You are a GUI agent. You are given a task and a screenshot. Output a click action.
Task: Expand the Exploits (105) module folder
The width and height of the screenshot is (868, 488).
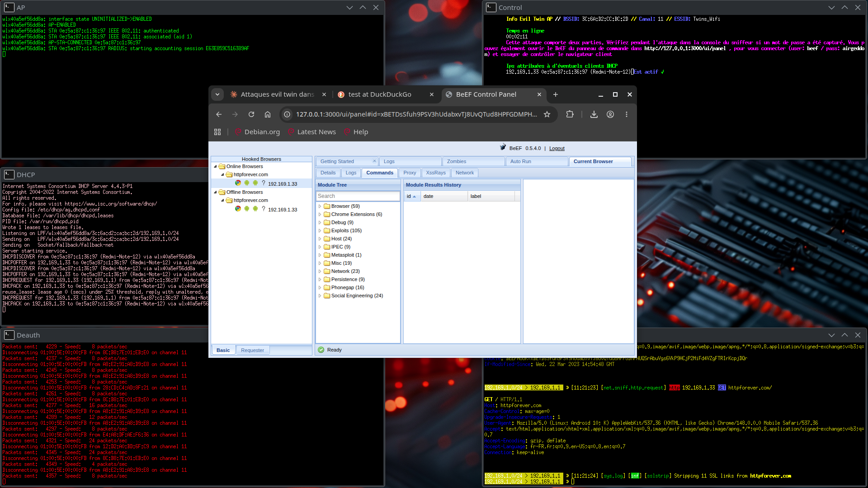coord(320,230)
